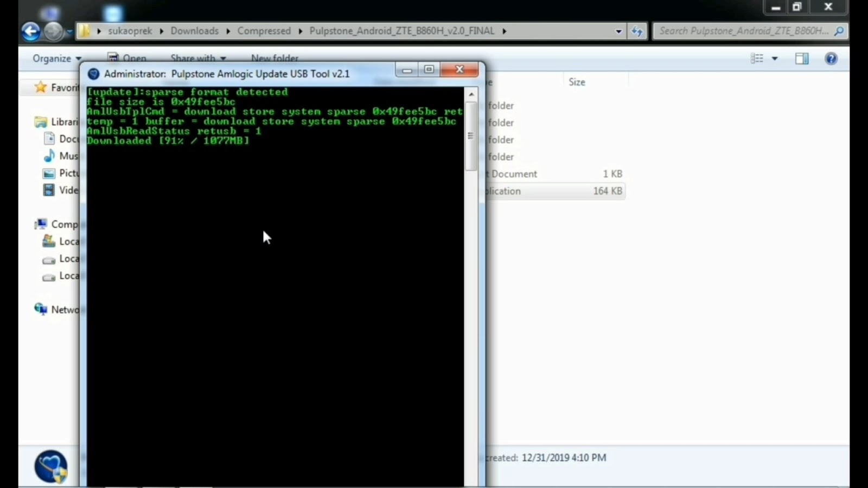Image resolution: width=868 pixels, height=488 pixels.
Task: Select Libraries icon in navigation pane
Action: click(41, 122)
